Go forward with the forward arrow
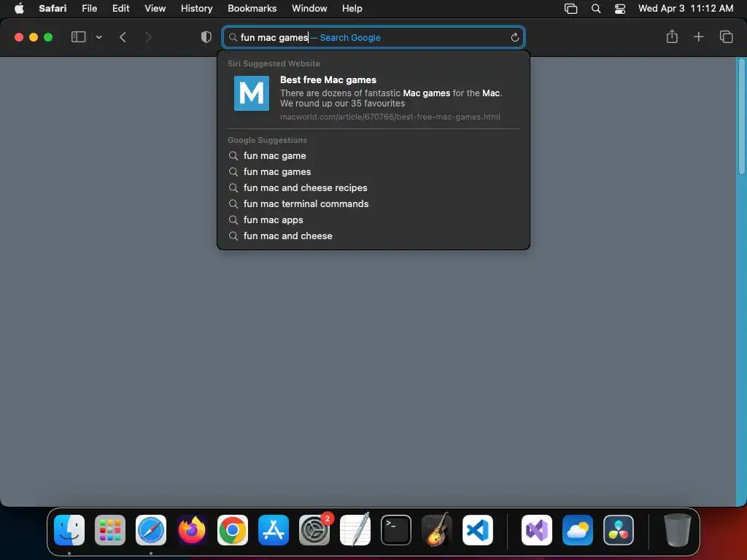Viewport: 747px width, 560px height. tap(148, 37)
